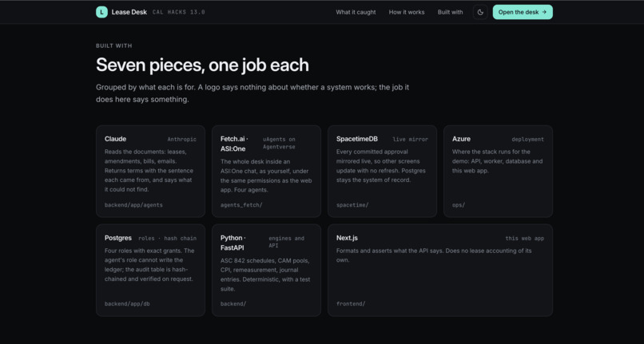Select the Next.js card title

(347, 238)
